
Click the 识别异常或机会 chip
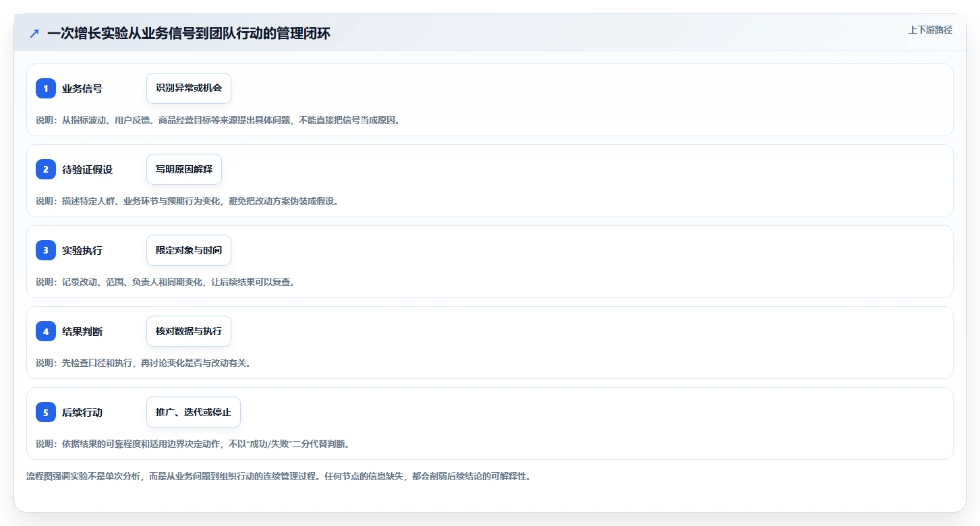(189, 88)
